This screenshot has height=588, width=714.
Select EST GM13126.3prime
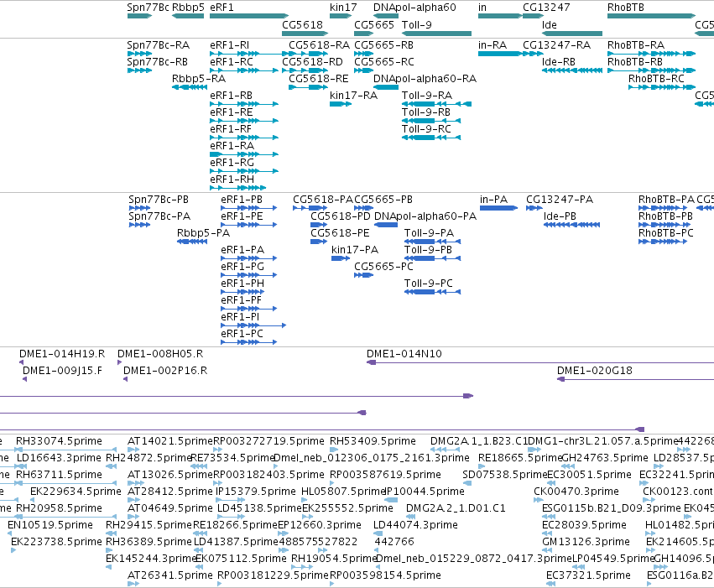pos(546,551)
